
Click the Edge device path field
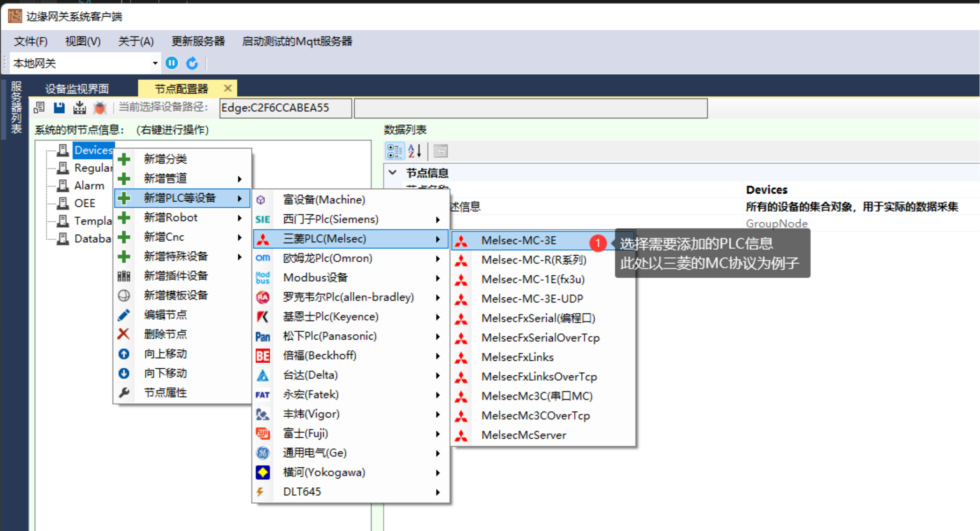pos(285,108)
